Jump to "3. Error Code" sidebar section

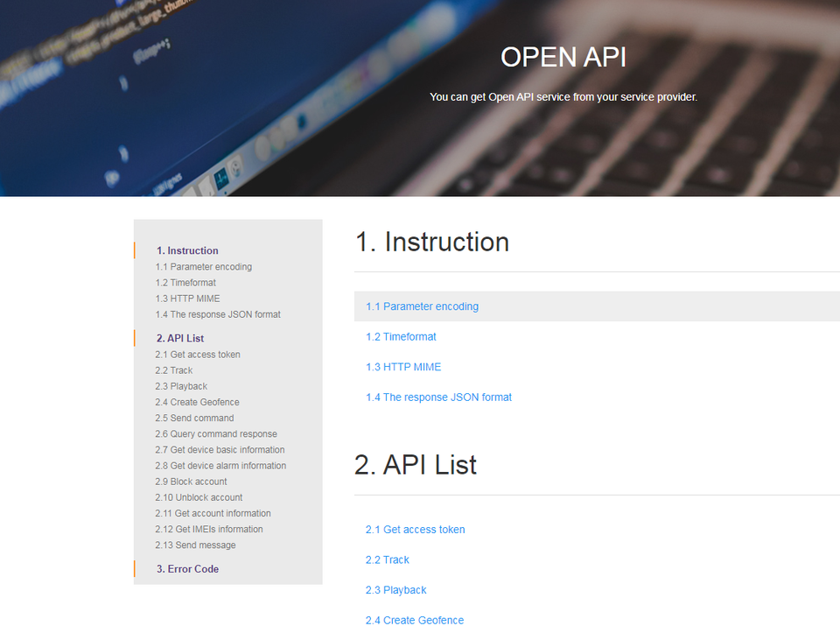pos(187,569)
